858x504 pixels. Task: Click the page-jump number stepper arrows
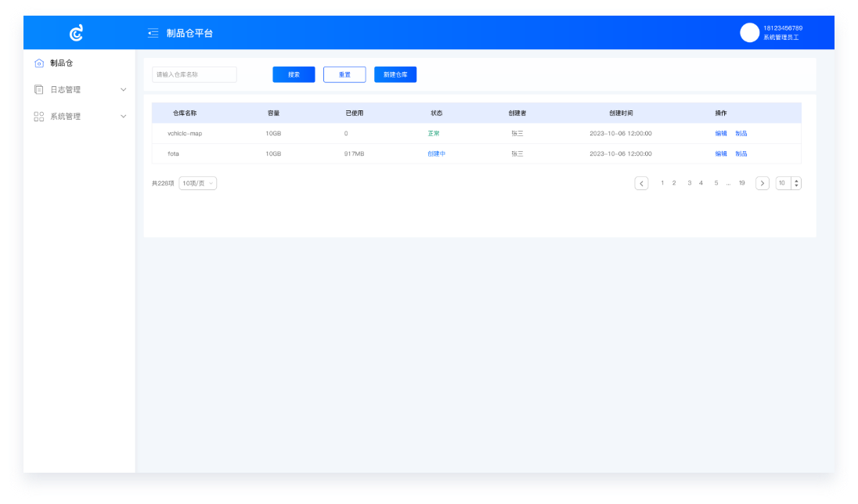[796, 183]
